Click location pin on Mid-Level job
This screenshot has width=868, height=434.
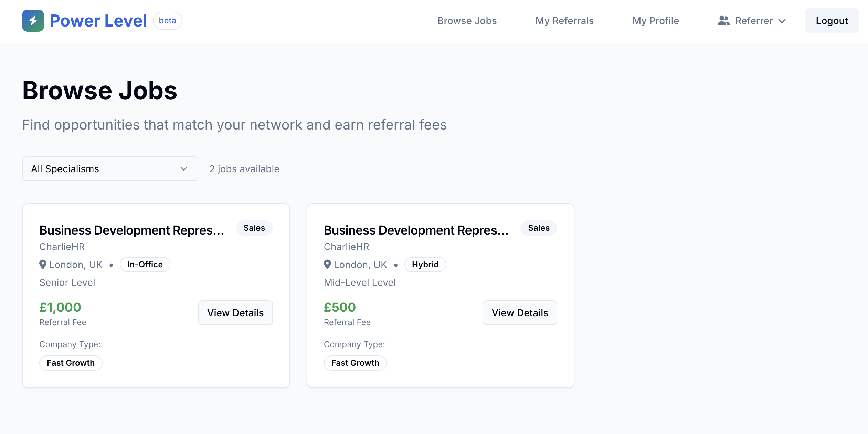(327, 265)
